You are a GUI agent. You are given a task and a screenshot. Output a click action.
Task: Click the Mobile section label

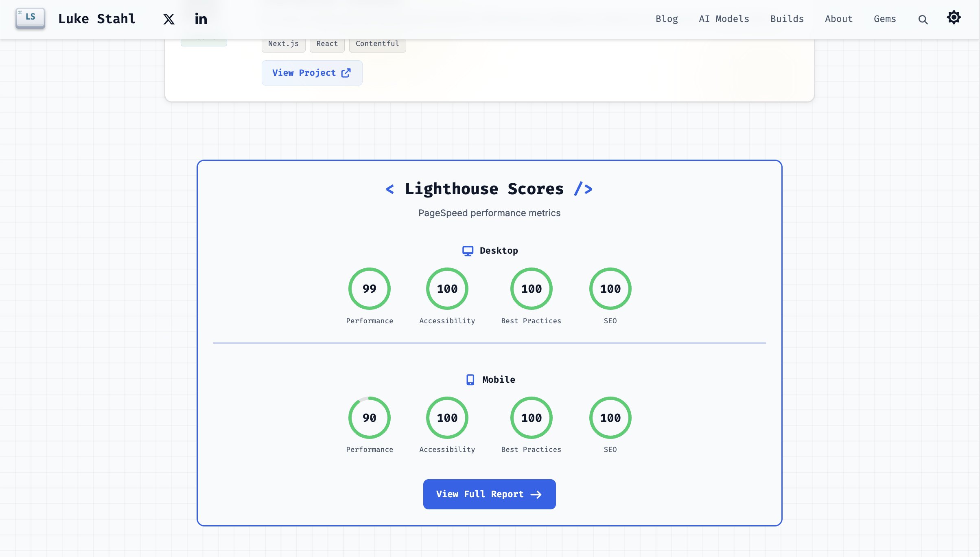coord(499,379)
